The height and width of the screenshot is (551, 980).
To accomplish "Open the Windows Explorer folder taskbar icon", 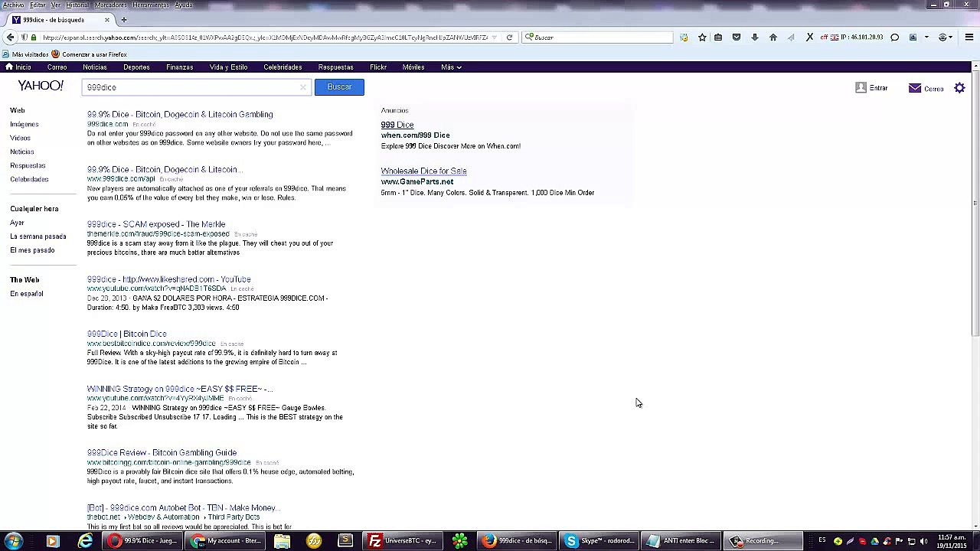I will coord(282,541).
